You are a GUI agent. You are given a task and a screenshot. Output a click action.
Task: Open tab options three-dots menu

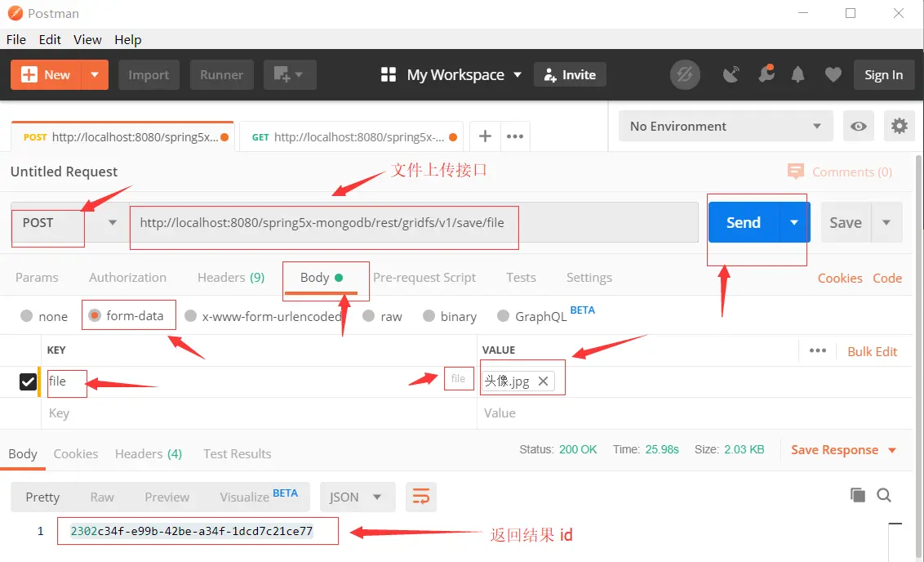515,136
